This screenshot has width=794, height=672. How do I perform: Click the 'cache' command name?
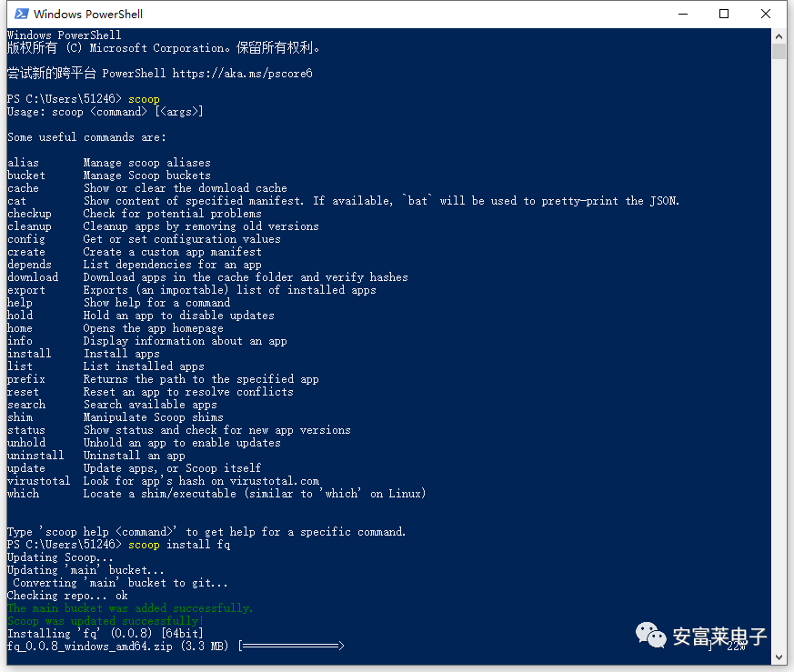[x=23, y=188]
